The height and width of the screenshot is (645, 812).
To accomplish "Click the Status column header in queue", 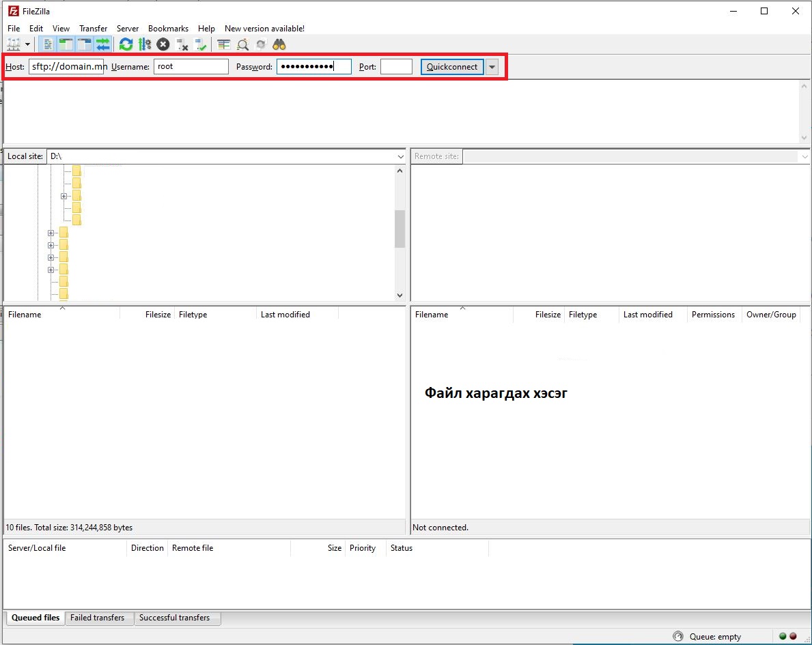I will click(x=437, y=548).
